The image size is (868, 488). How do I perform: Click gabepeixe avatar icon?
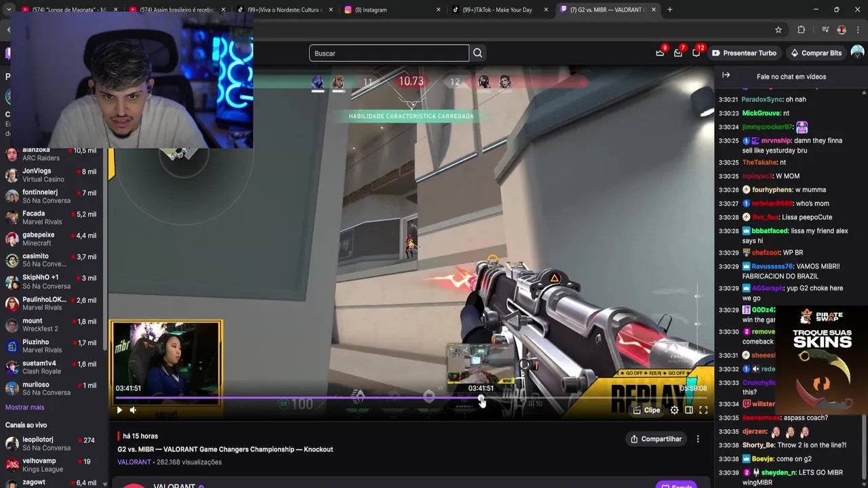tap(12, 239)
